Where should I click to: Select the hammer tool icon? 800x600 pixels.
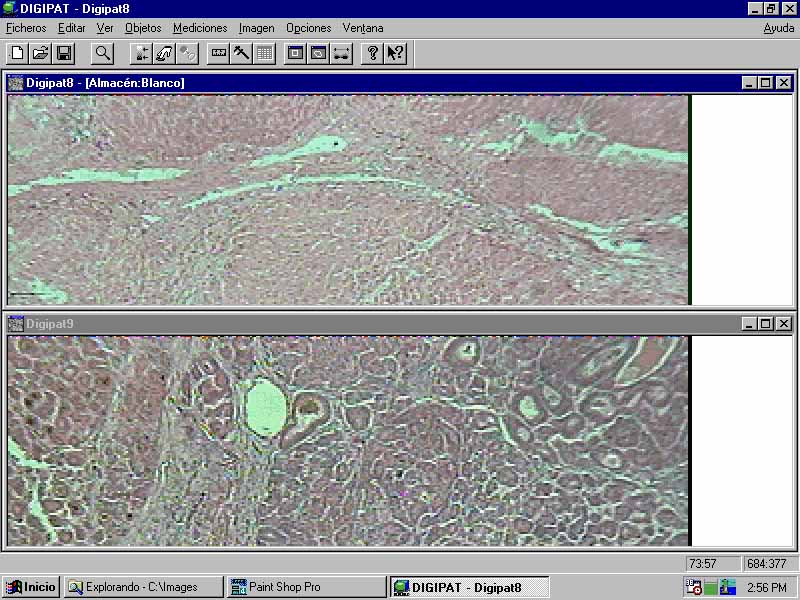point(241,53)
